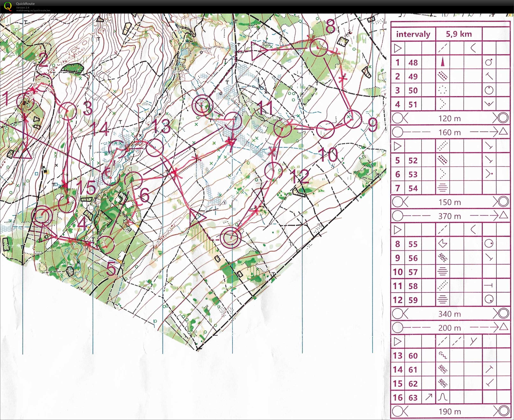514x420 pixels.
Task: Click the control circle next to map label 9
Action: point(353,119)
